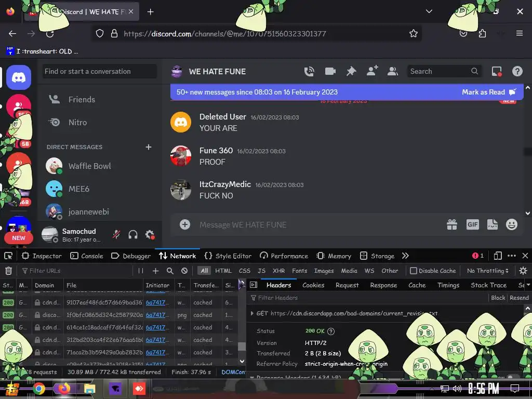
Task: Add friends to the group DM
Action: 372,71
